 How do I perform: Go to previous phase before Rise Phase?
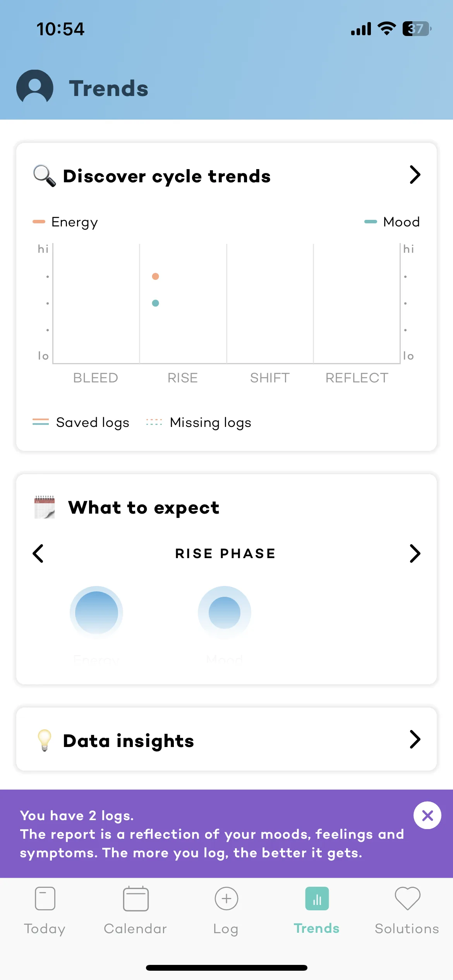[x=38, y=553]
